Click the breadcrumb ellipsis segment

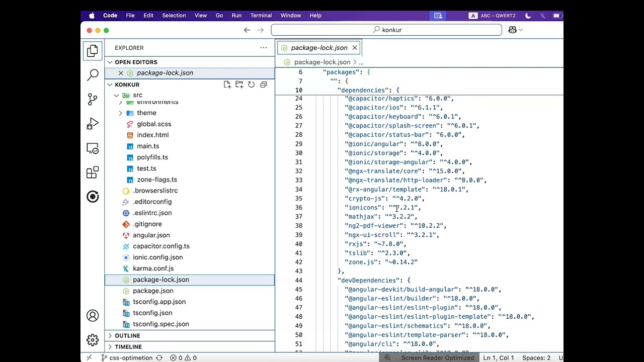361,62
